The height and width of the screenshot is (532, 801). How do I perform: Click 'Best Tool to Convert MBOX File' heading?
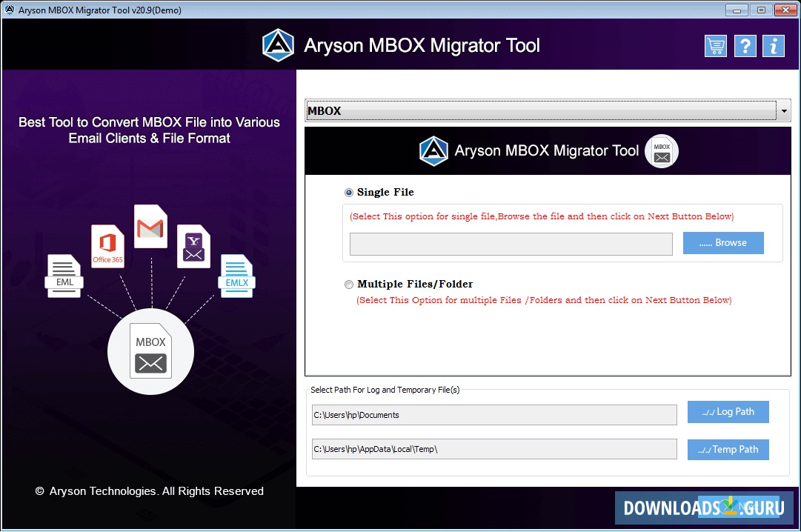click(149, 130)
